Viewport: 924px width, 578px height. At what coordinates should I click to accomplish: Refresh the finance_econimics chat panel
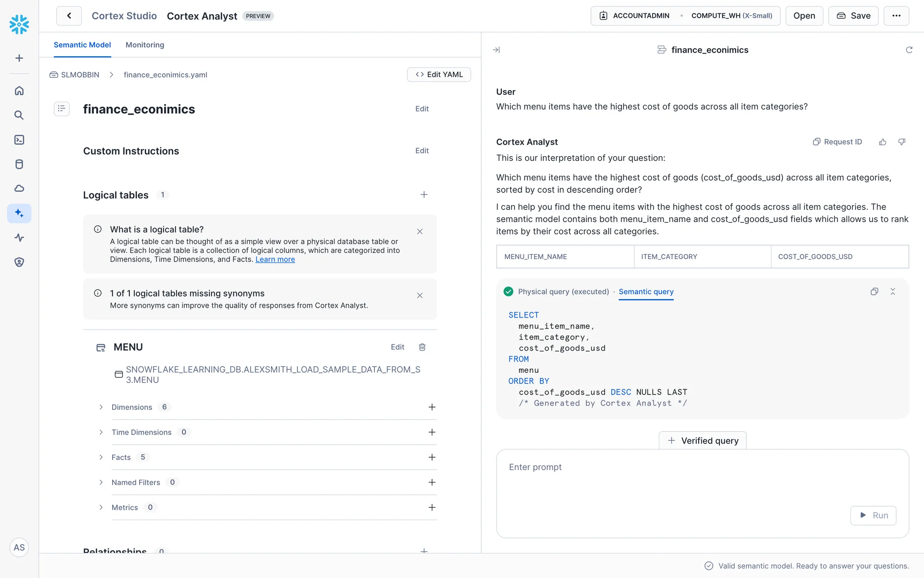(909, 50)
